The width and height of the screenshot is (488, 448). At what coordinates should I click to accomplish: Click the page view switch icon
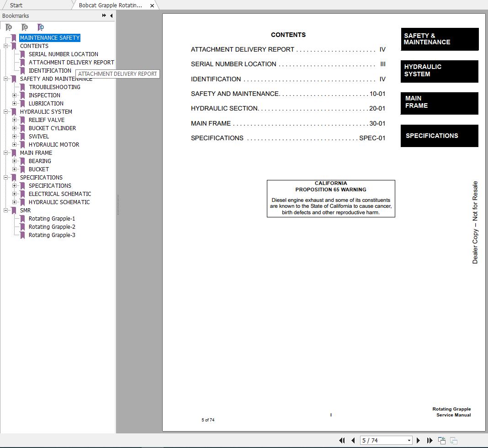(x=442, y=441)
